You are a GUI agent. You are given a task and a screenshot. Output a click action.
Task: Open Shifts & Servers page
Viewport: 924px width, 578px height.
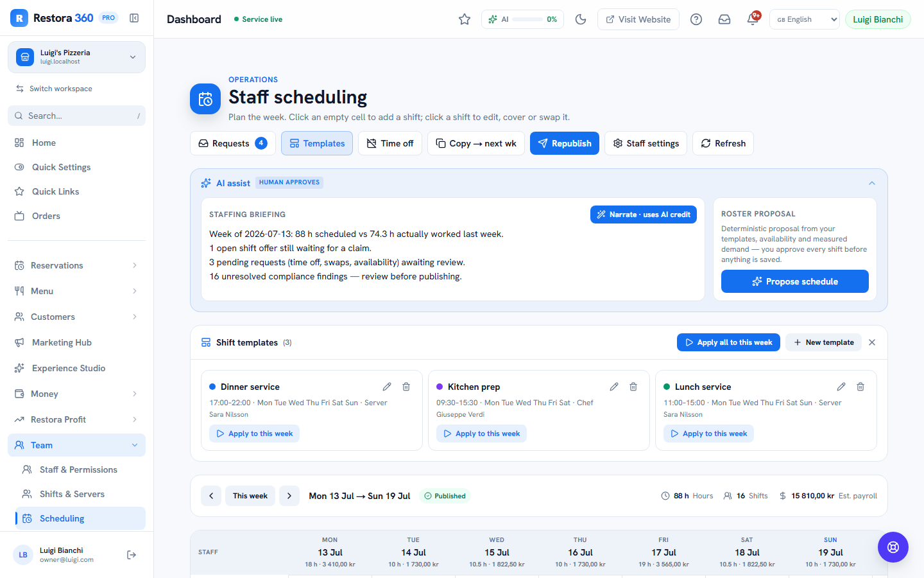80,494
